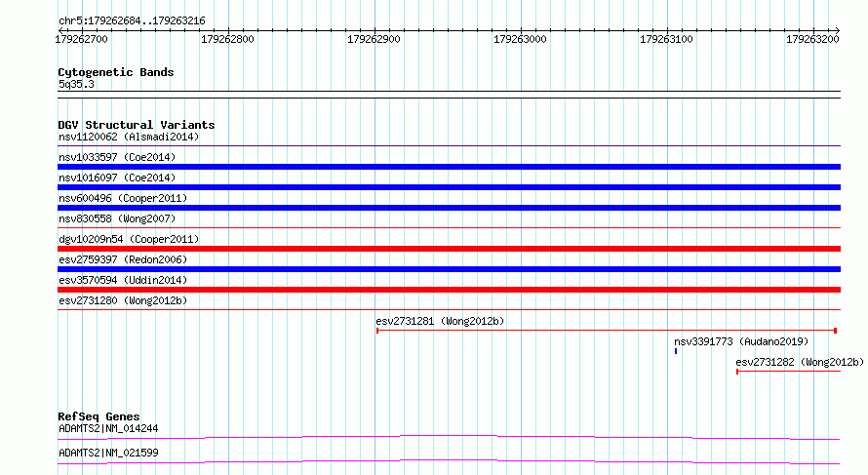Select esv2731281 (Wong2012b) variant label
The height and width of the screenshot is (475, 868).
(x=440, y=321)
